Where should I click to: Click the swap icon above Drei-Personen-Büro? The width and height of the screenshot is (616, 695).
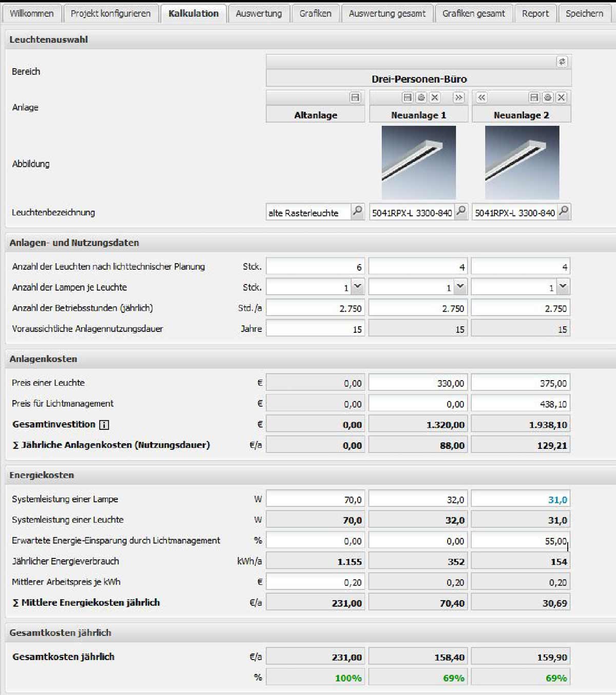562,62
